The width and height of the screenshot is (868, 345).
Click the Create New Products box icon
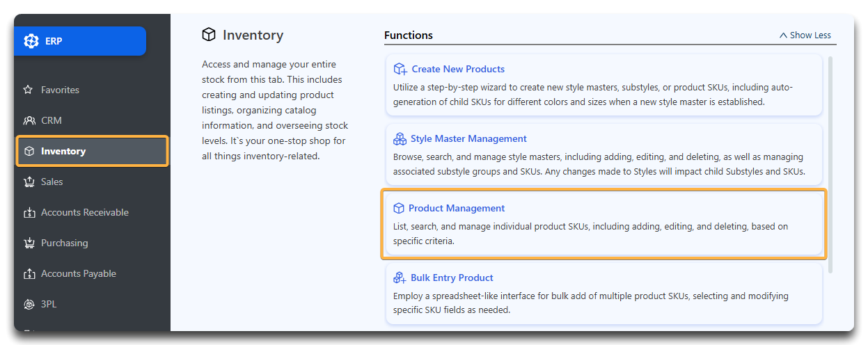tap(400, 69)
